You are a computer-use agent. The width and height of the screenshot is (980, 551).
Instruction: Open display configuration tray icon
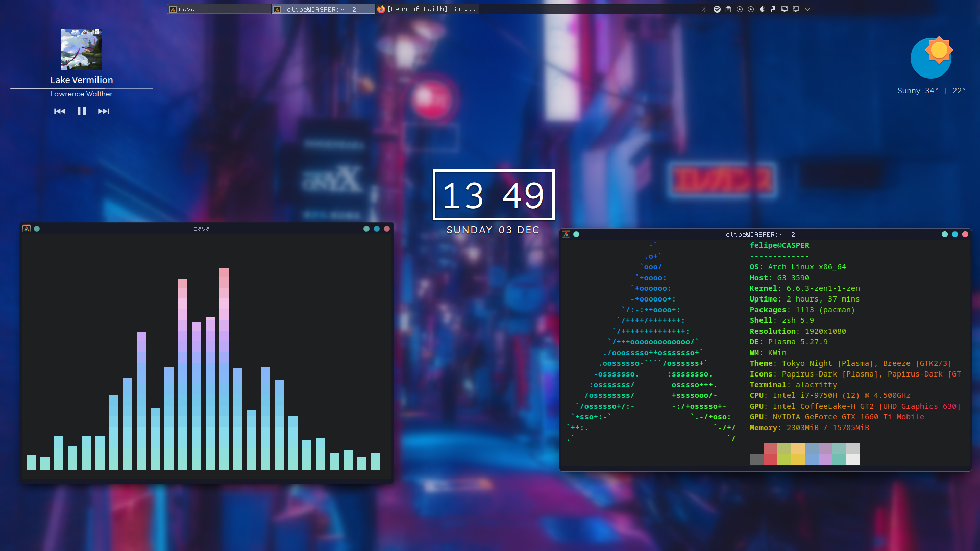[785, 9]
